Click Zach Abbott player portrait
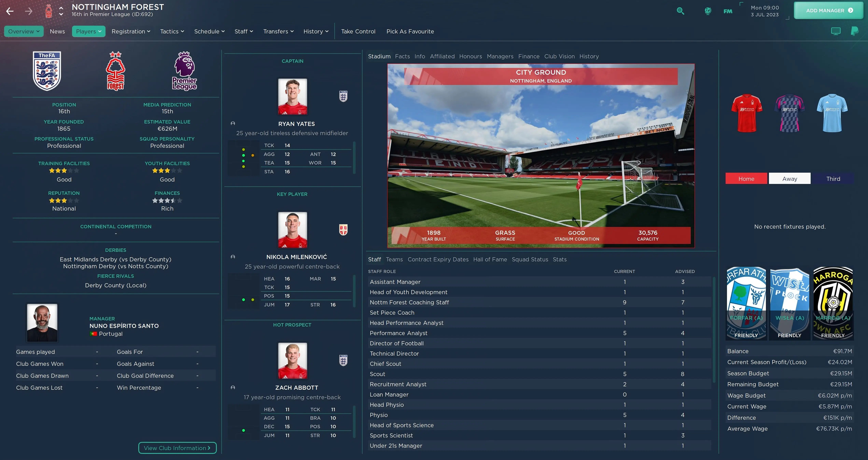The height and width of the screenshot is (460, 868). coord(292,360)
